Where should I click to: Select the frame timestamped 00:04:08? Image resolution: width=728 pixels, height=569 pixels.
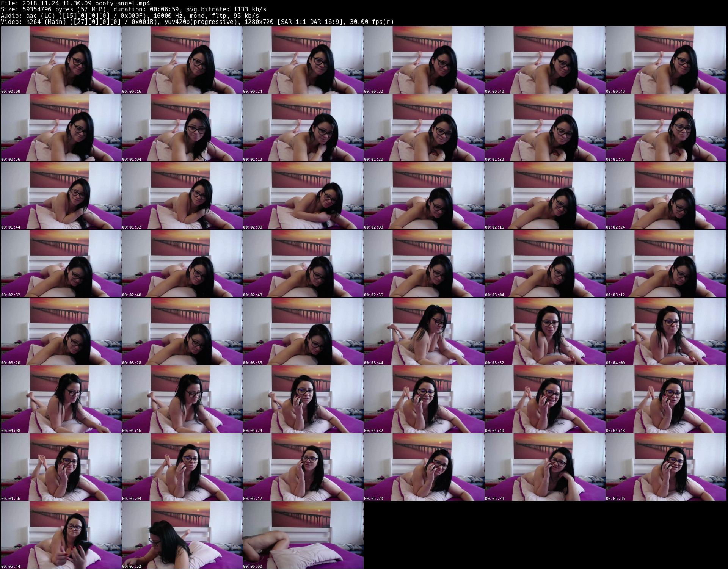61,399
